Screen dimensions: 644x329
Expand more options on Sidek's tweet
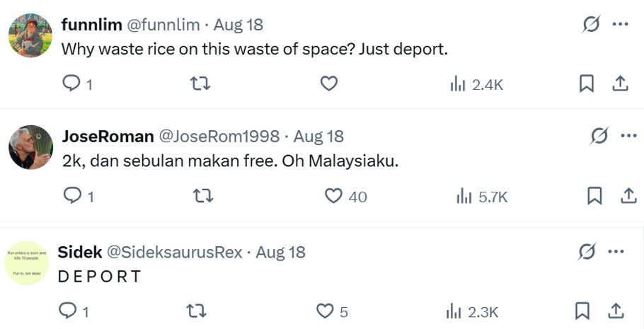(616, 251)
